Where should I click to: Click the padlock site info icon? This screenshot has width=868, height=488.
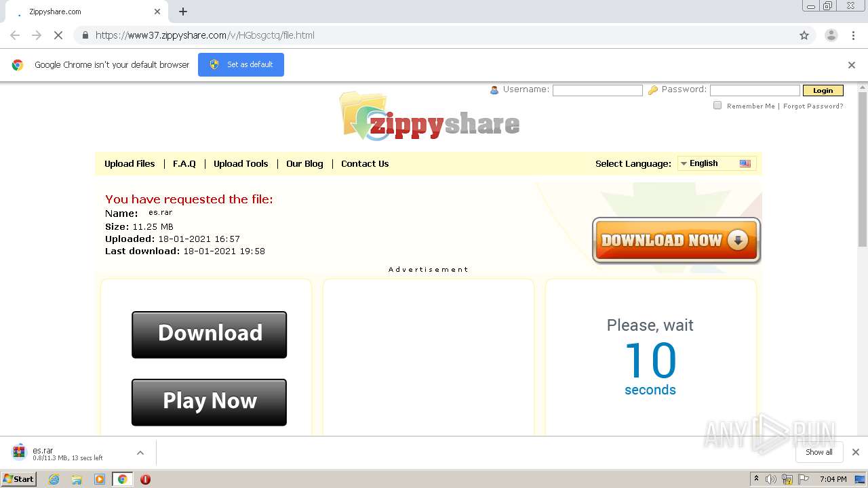tap(85, 35)
